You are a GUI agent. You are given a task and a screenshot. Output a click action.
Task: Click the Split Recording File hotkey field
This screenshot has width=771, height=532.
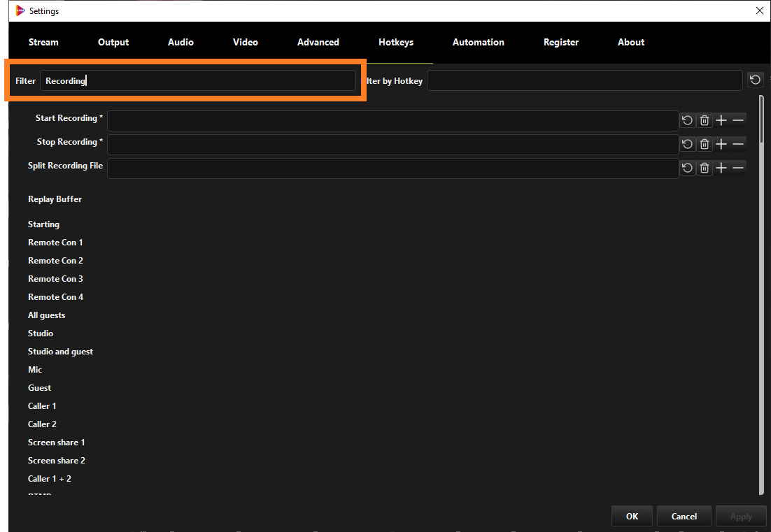pyautogui.click(x=393, y=168)
